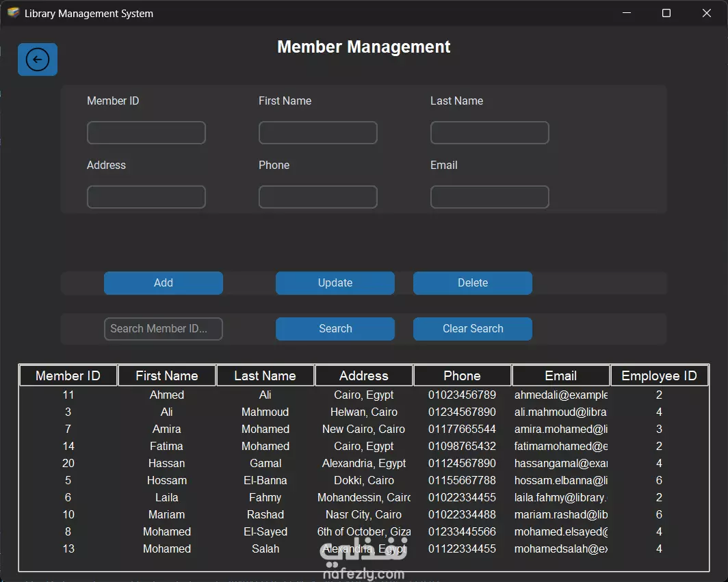Click the last name cell Gamal

265,463
